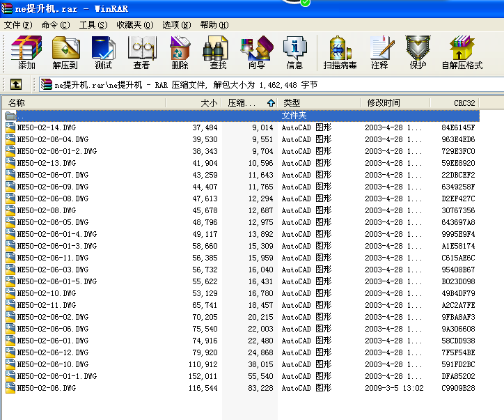504x420 pixels.
Task: Sort by the Size (大小) column header
Action: 194,103
